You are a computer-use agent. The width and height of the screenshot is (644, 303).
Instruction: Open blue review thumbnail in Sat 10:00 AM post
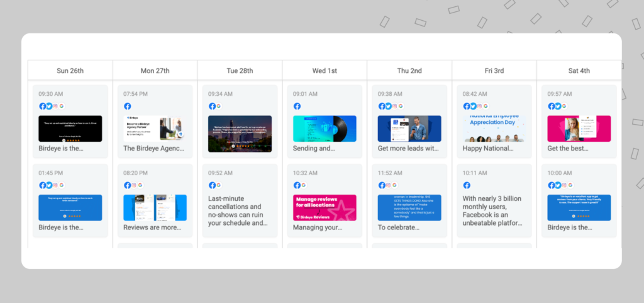pos(579,208)
